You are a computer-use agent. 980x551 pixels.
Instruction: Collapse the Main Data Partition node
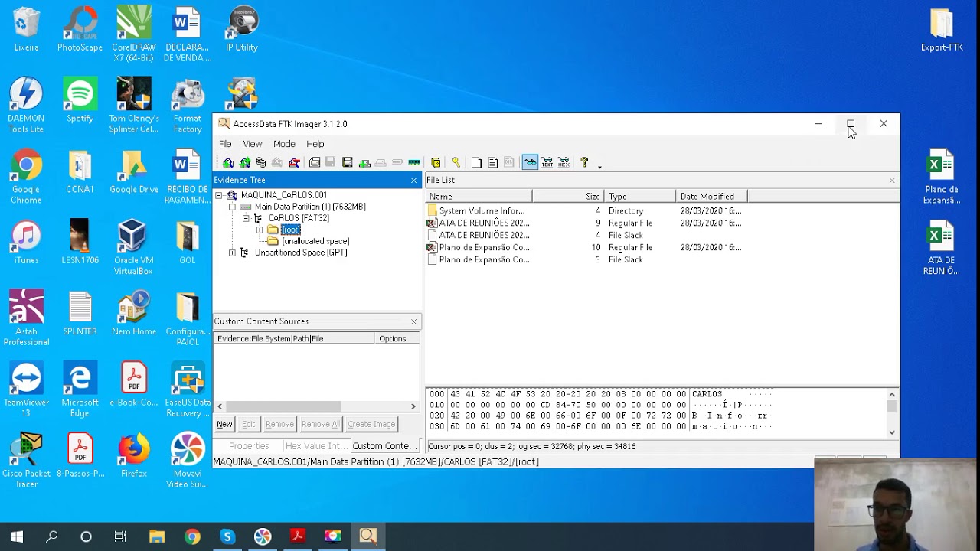point(233,207)
